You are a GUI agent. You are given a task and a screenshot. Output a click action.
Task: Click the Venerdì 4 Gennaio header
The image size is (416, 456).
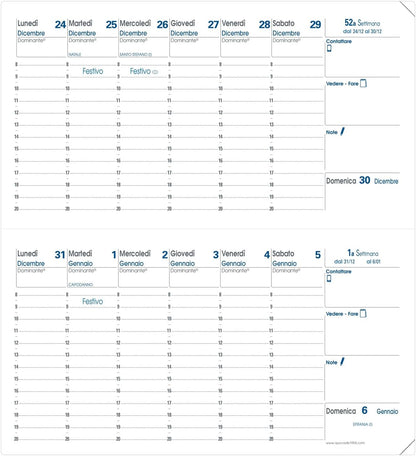pos(245,258)
